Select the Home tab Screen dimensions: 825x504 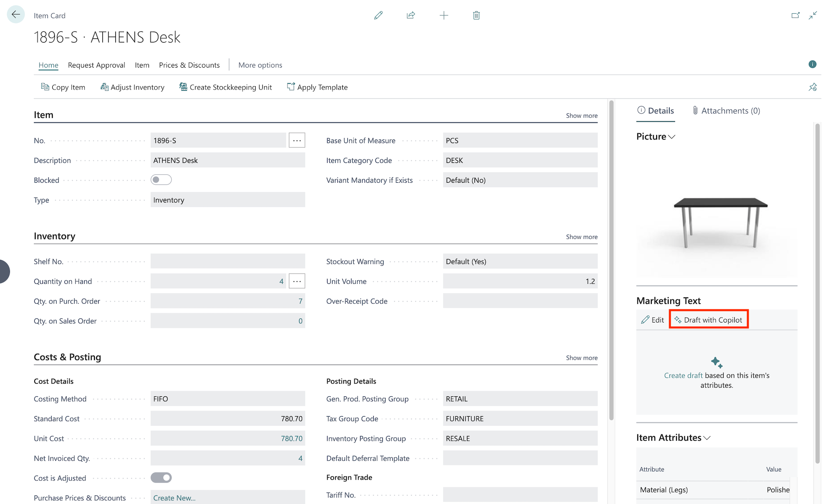pos(48,65)
